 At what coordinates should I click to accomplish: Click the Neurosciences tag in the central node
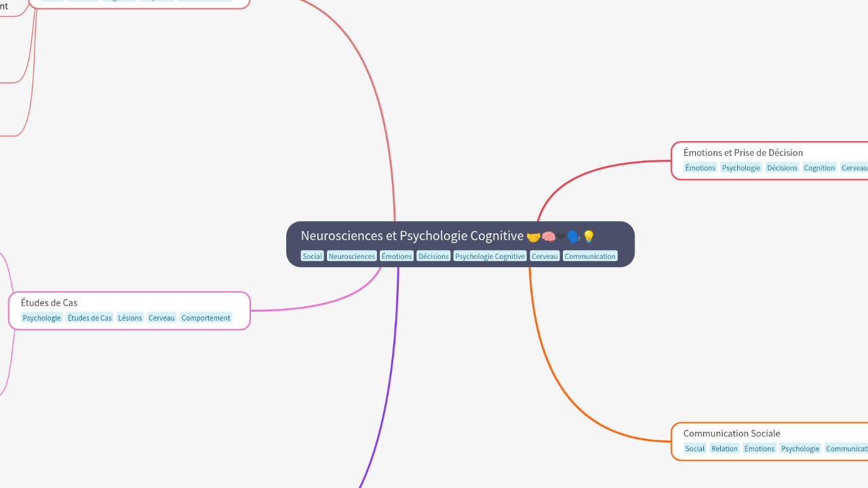351,256
